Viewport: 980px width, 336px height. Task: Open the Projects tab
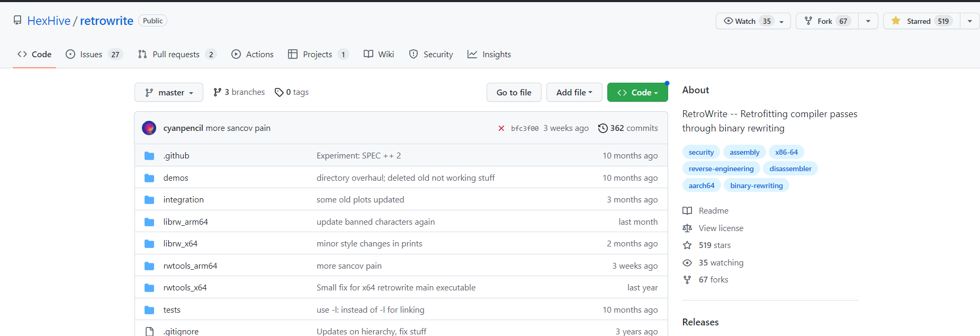pyautogui.click(x=318, y=54)
